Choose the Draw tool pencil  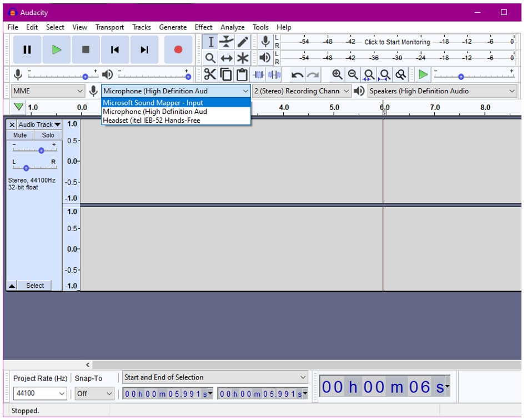[243, 42]
